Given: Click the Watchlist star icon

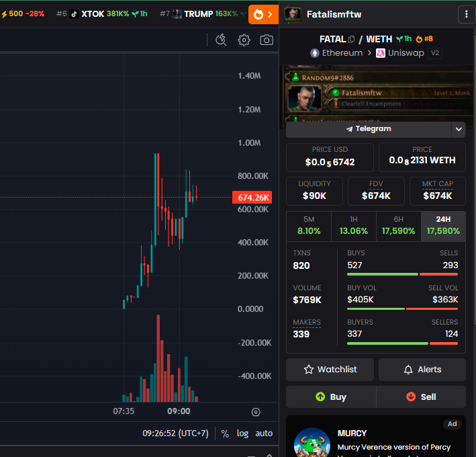Looking at the screenshot, I should point(309,370).
